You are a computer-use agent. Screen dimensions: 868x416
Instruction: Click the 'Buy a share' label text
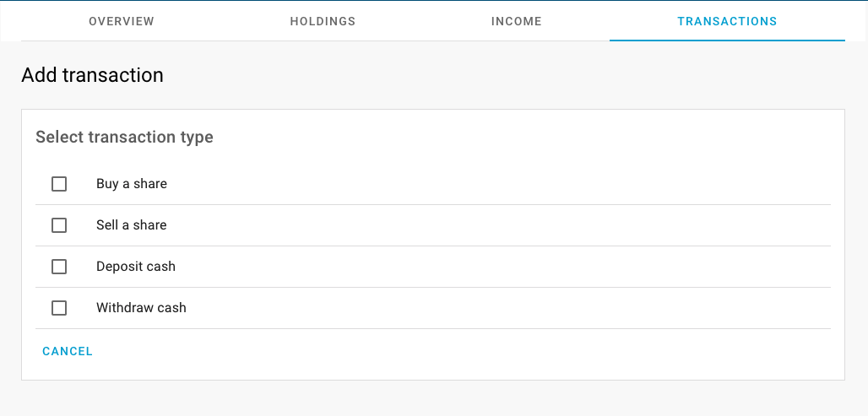[x=132, y=184]
